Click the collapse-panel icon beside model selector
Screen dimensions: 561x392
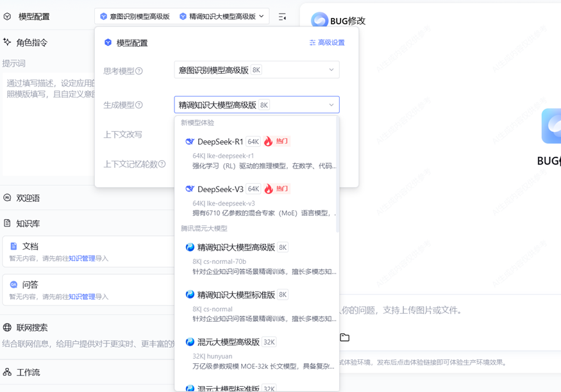coord(282,17)
